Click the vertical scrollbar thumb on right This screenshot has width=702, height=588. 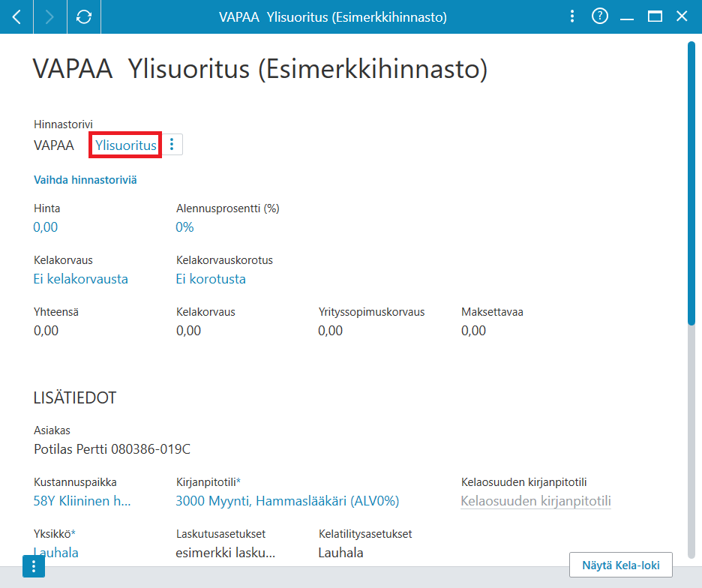tap(691, 183)
